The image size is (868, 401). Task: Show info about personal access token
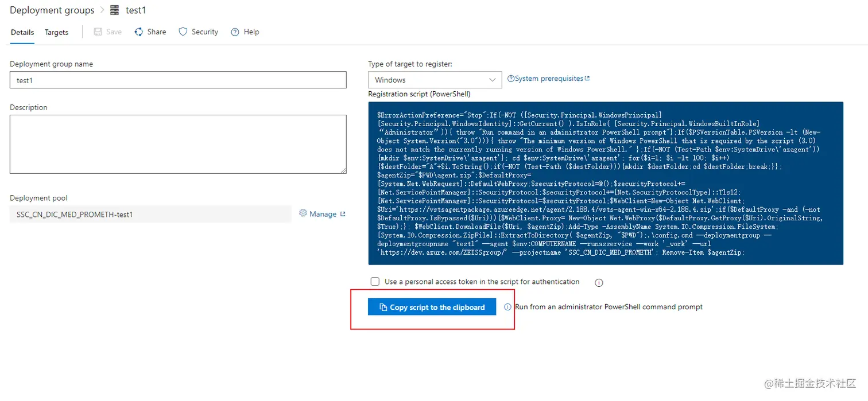point(599,283)
